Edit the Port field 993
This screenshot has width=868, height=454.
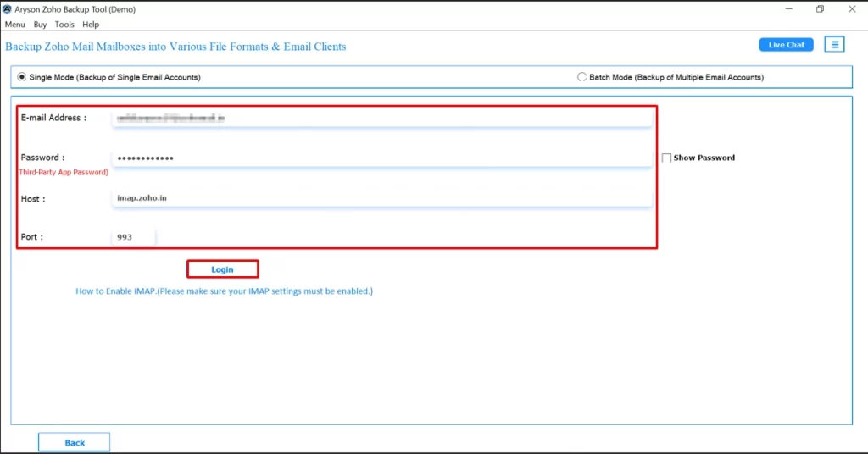(x=133, y=236)
